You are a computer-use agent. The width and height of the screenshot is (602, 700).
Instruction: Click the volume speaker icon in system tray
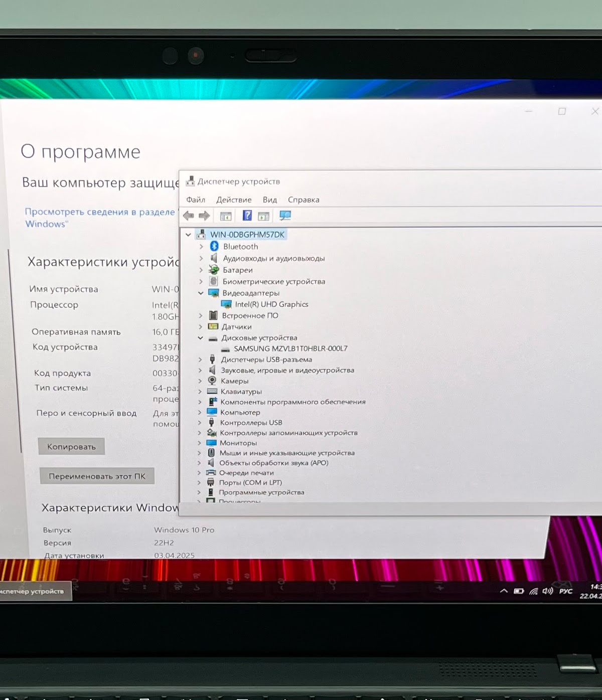pyautogui.click(x=547, y=591)
